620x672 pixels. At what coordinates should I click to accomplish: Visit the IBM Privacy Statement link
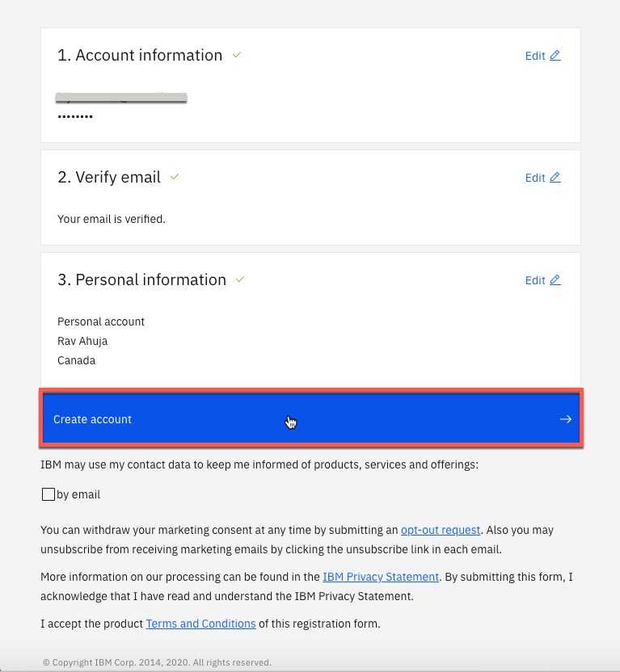click(x=381, y=577)
